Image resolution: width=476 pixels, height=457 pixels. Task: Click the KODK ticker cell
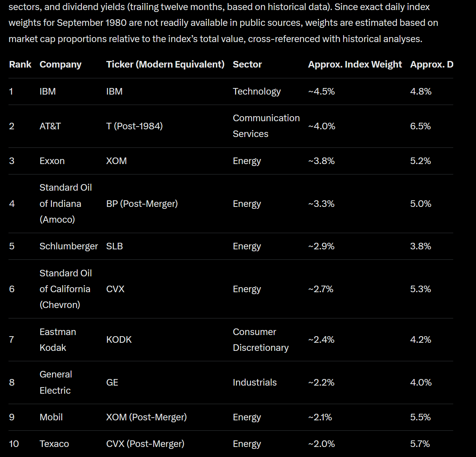(x=119, y=340)
